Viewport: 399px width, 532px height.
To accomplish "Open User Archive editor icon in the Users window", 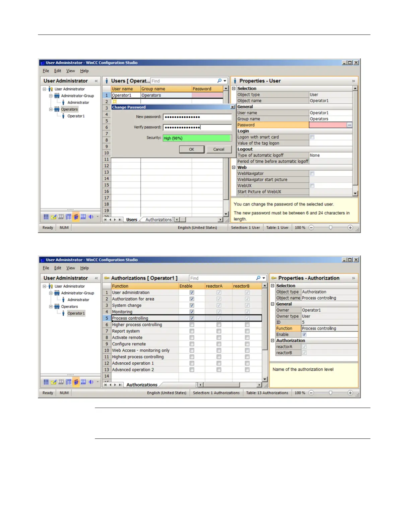I will [83, 217].
